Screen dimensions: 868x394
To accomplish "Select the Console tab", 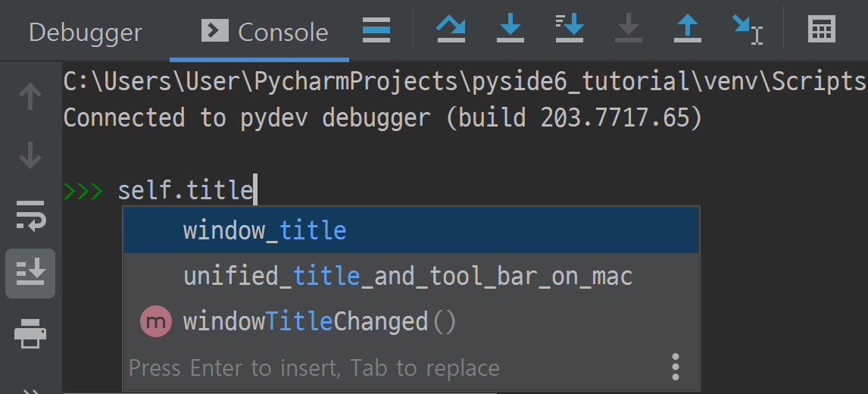I will click(x=264, y=32).
